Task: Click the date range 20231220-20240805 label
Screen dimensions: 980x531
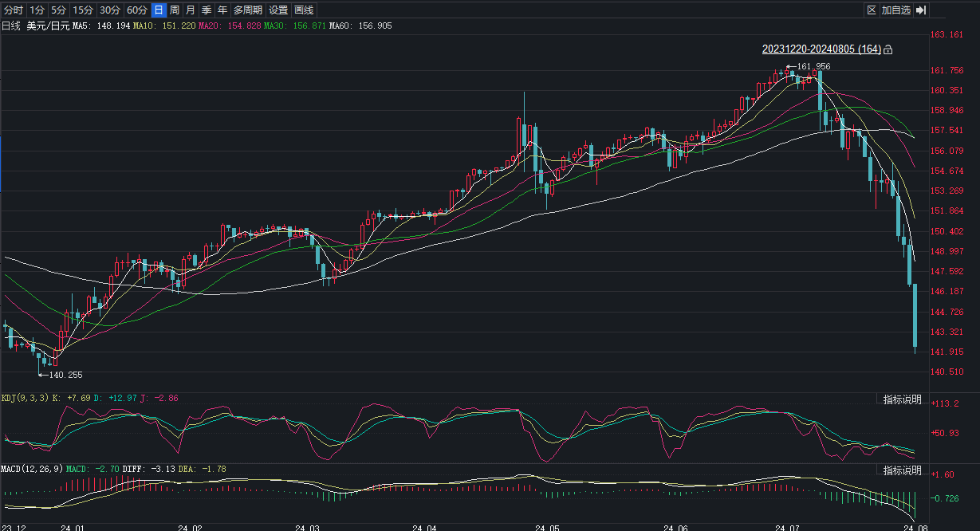Action: coord(821,49)
